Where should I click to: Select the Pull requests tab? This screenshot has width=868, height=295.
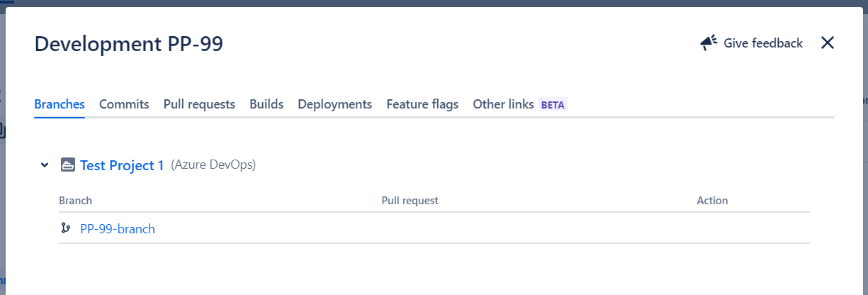(x=199, y=104)
